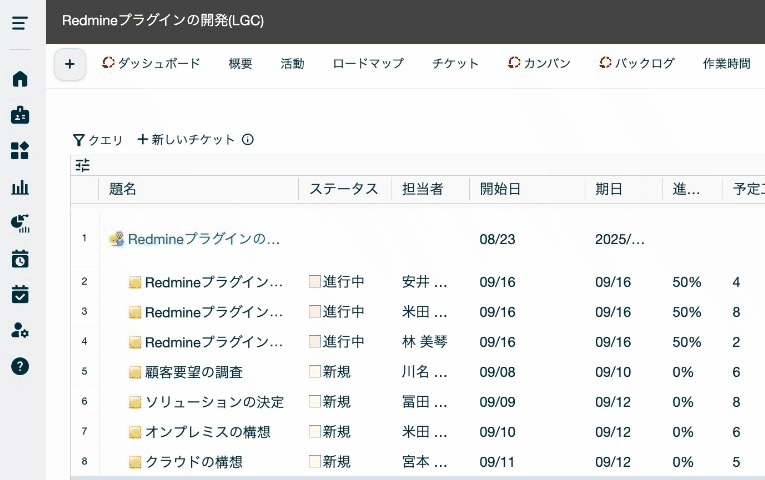Click the ticket icon in row 2
Image resolution: width=765 pixels, height=480 pixels.
click(x=135, y=282)
